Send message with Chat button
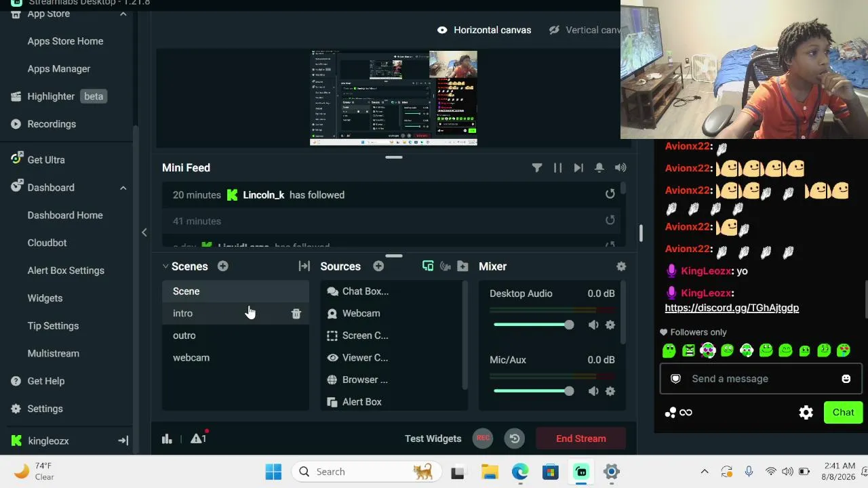This screenshot has height=488, width=868. [844, 413]
